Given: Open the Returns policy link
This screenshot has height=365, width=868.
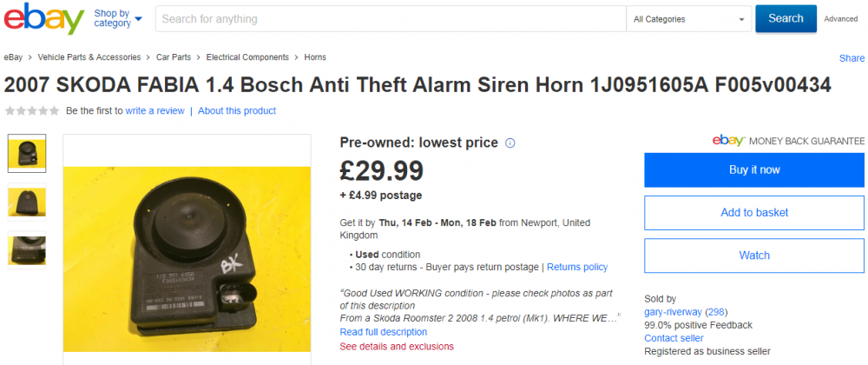Looking at the screenshot, I should click(x=577, y=267).
